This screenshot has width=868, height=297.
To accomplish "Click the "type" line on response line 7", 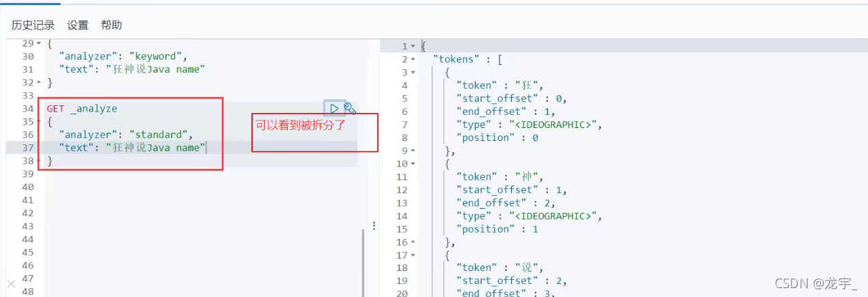I will tap(529, 125).
